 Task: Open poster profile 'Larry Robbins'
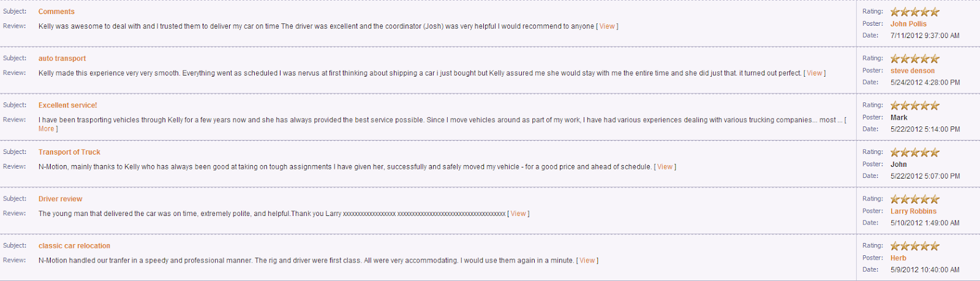913,211
